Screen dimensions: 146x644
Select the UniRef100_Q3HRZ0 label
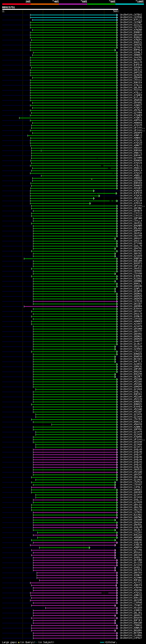pos(131,610)
